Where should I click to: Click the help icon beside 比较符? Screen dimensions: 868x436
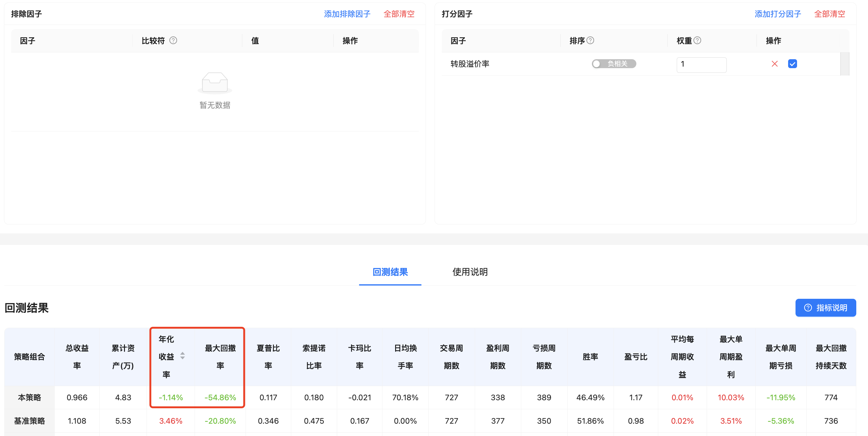(x=173, y=40)
